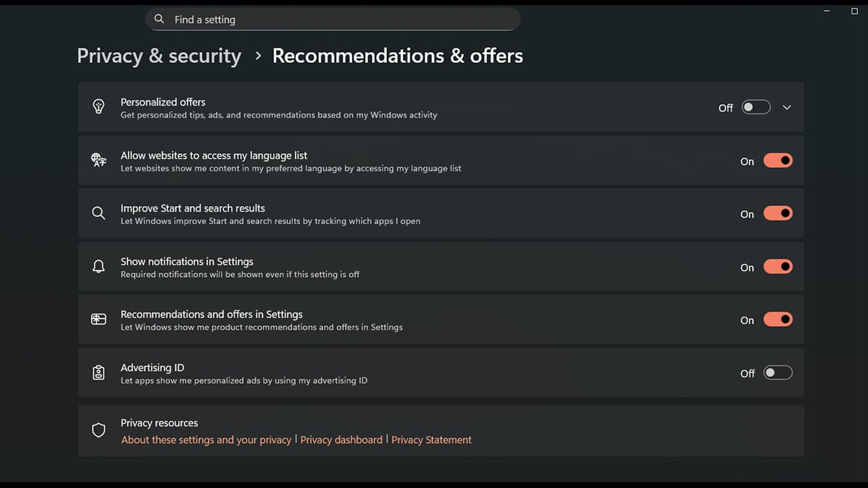Expand the Personalized offers section
Screen dimensions: 868x488
(787, 106)
